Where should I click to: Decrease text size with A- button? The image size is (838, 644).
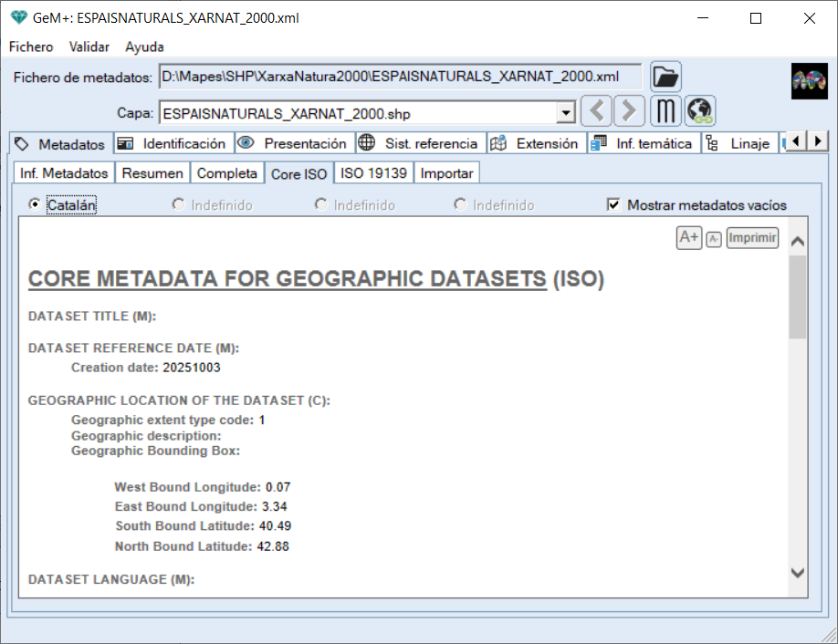click(x=714, y=239)
